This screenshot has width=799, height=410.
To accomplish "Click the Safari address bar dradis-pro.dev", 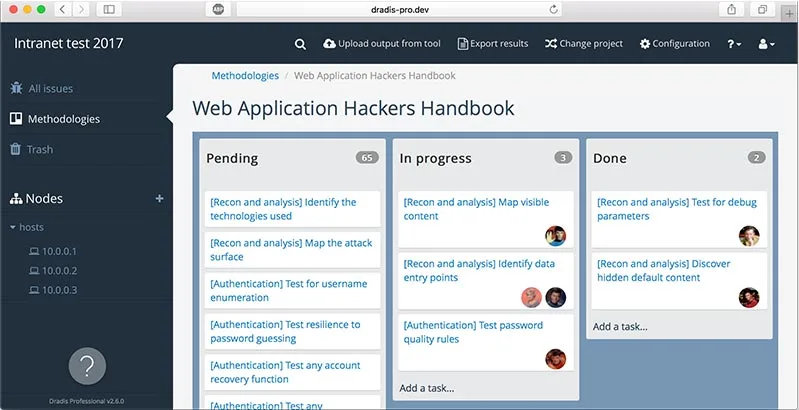I will click(398, 10).
